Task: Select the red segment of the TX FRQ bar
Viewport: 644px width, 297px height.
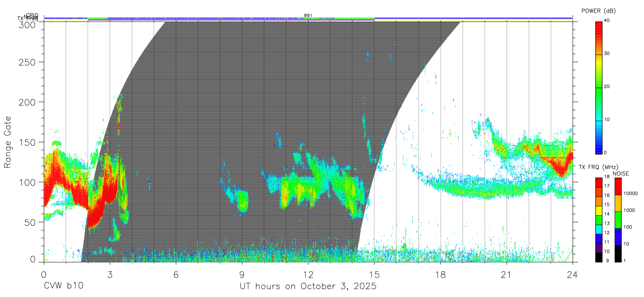Action: click(598, 182)
